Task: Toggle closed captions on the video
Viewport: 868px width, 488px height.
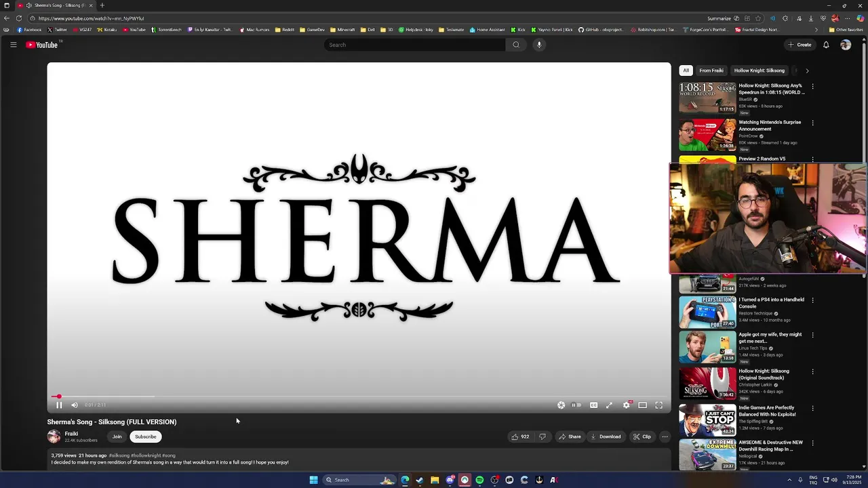Action: click(593, 405)
